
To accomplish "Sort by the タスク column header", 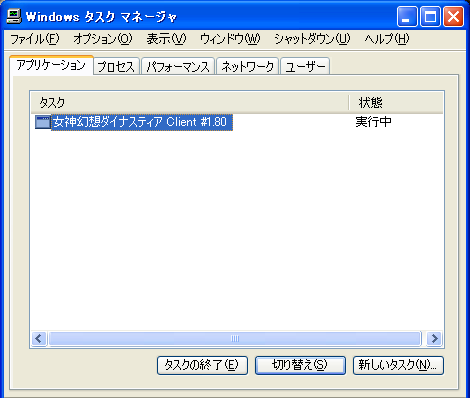I will pyautogui.click(x=190, y=102).
